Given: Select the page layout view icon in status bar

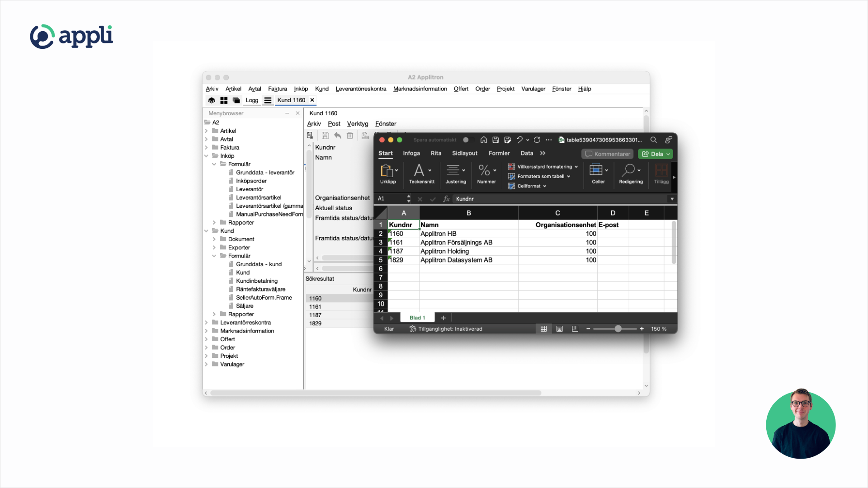Looking at the screenshot, I should pyautogui.click(x=560, y=329).
